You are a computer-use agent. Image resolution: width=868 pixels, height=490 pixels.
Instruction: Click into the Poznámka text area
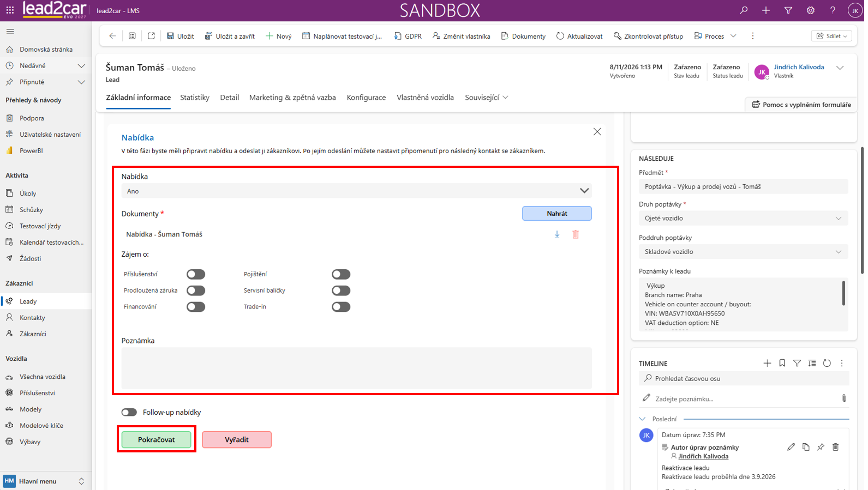356,368
